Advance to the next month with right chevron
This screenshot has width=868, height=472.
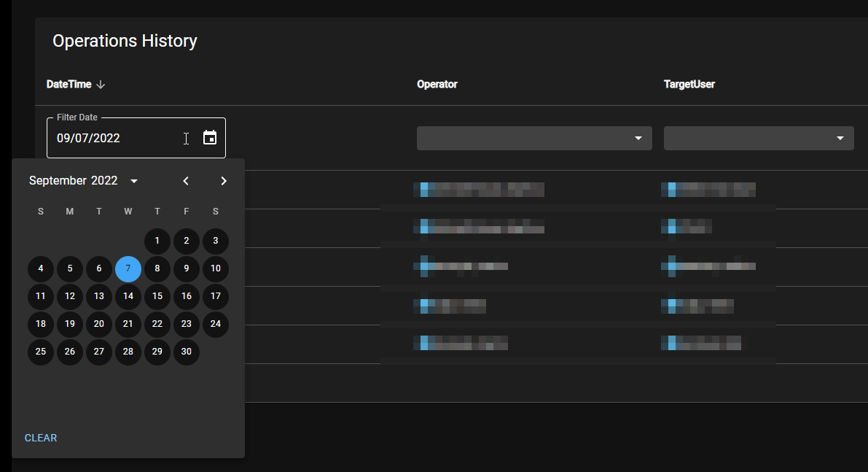coord(224,180)
